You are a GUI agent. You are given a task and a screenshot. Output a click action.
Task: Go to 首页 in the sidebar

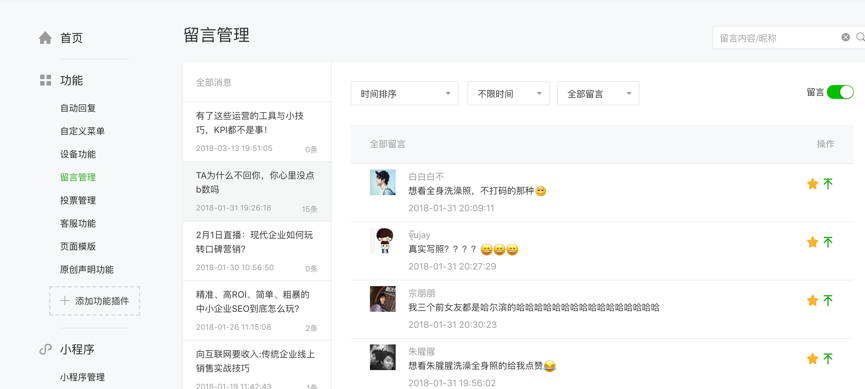pyautogui.click(x=71, y=38)
